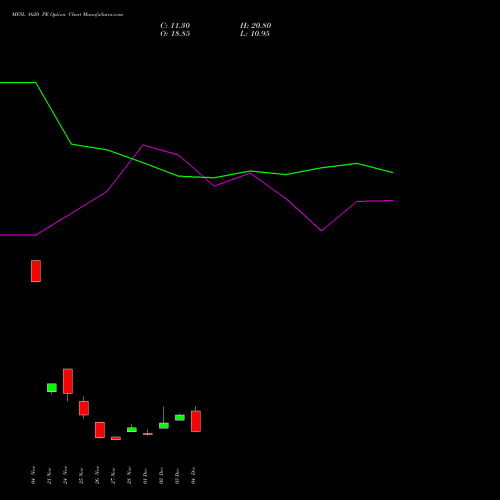Viewport: 500px width, 500px height.
Task: Select the 25 Nov date axis label
Action: [81, 475]
